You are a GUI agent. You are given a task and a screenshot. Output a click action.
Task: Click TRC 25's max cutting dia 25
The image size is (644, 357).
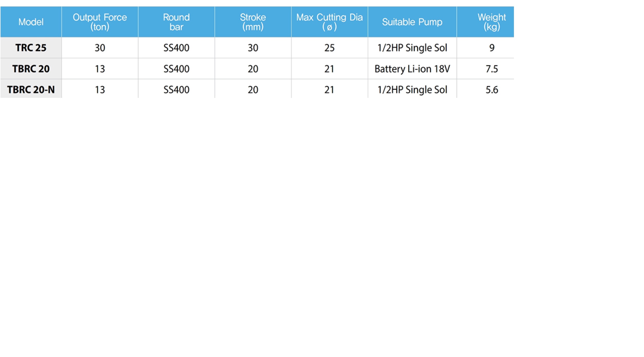pyautogui.click(x=329, y=48)
